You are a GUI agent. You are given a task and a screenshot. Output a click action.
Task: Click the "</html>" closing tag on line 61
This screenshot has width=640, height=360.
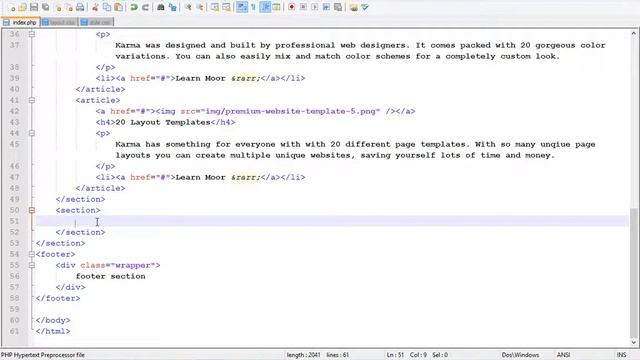tap(53, 332)
